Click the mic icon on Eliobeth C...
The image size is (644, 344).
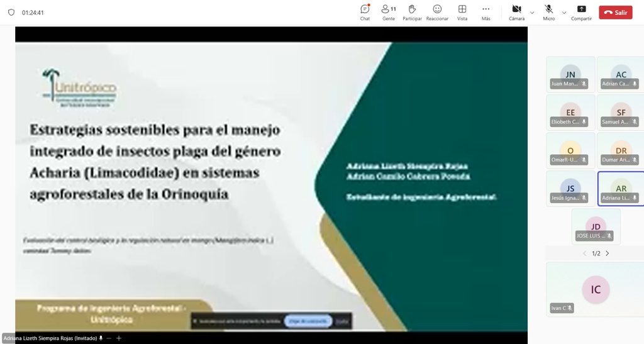click(584, 122)
